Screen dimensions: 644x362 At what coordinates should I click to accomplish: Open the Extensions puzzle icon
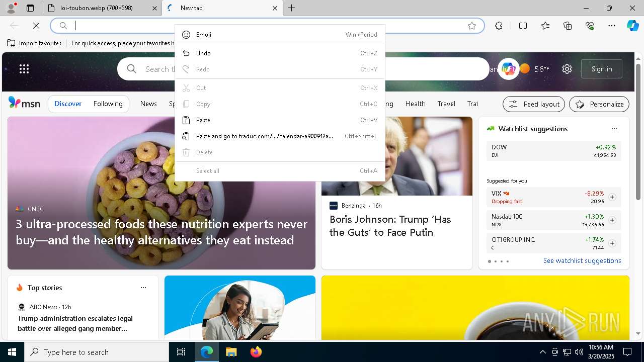[499, 26]
